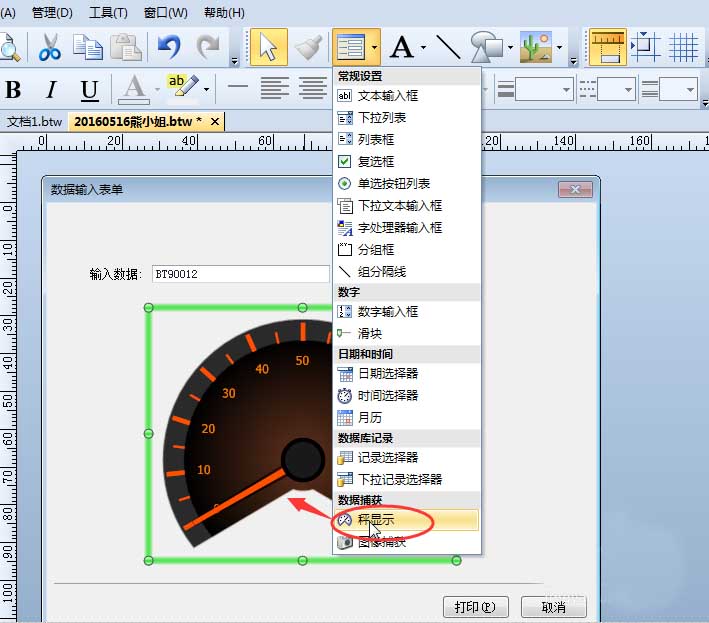
Task: Click the form controls toolbar icon
Action: 351,47
